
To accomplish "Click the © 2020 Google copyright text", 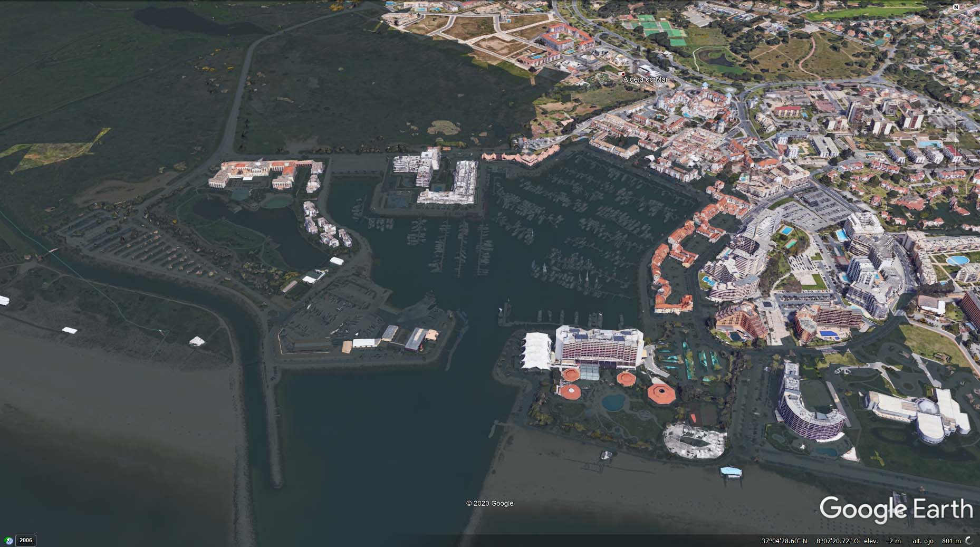I will 489,503.
